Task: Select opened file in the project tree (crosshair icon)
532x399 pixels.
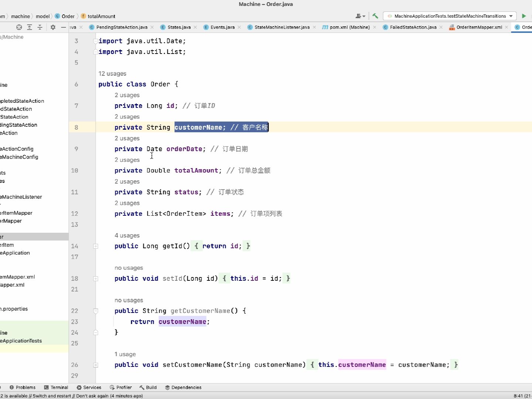Action: [x=19, y=27]
